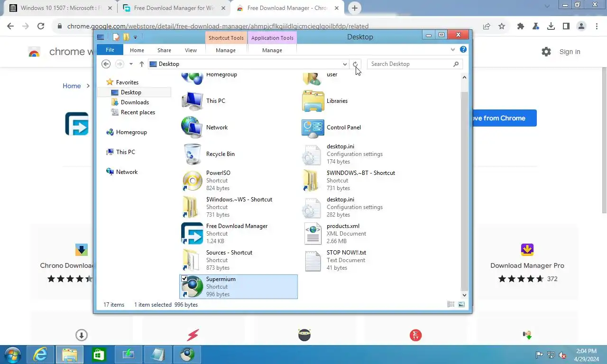Image resolution: width=607 pixels, height=364 pixels.
Task: Click the Remove from Chrome button
Action: tap(505, 118)
